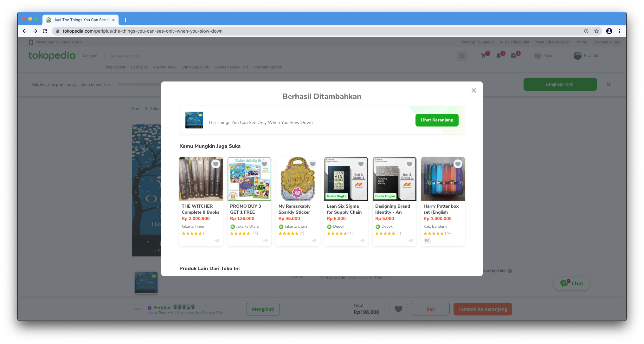
Task: Click the Home breadcrumb
Action: click(x=137, y=109)
